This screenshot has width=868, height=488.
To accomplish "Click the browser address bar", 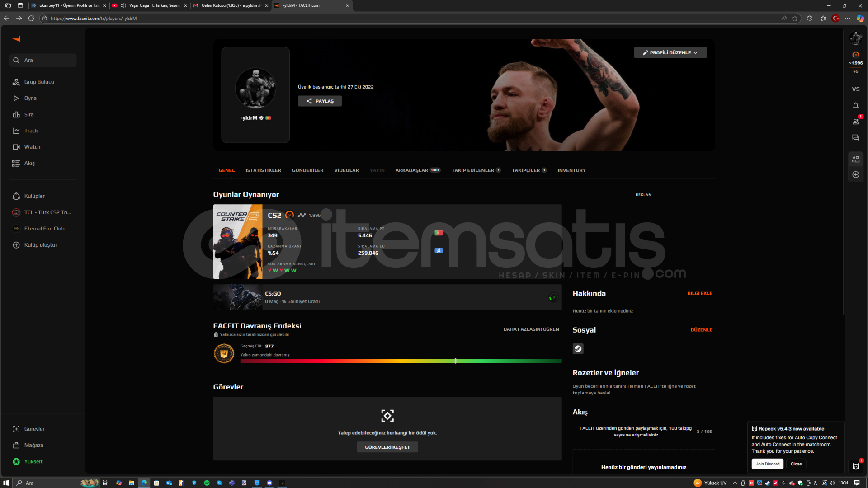I will point(407,18).
